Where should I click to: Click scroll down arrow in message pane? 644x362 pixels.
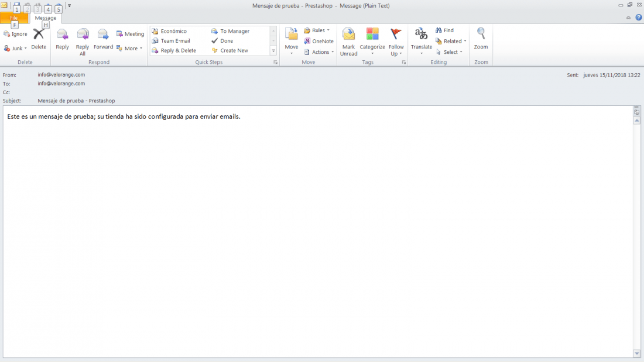tap(636, 353)
